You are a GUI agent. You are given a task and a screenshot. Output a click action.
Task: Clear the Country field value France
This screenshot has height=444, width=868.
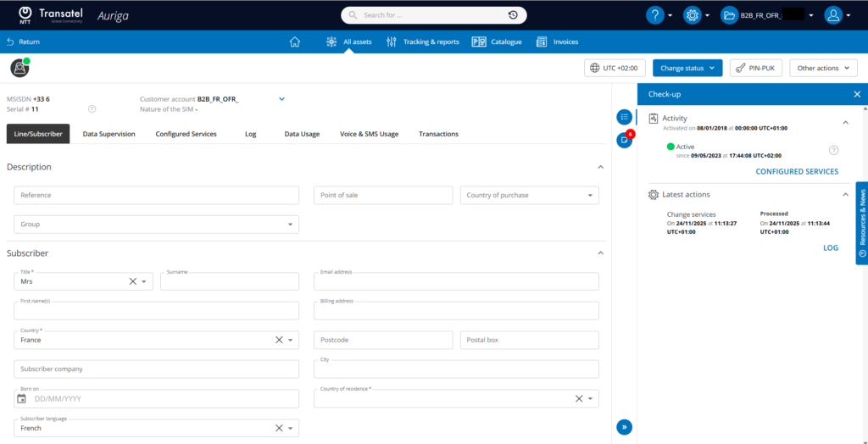point(279,340)
